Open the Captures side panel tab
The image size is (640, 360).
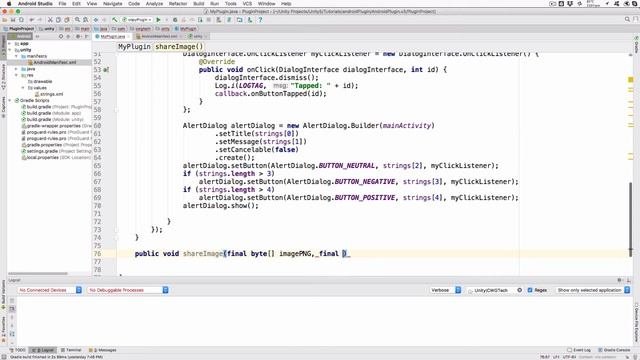tap(3, 107)
